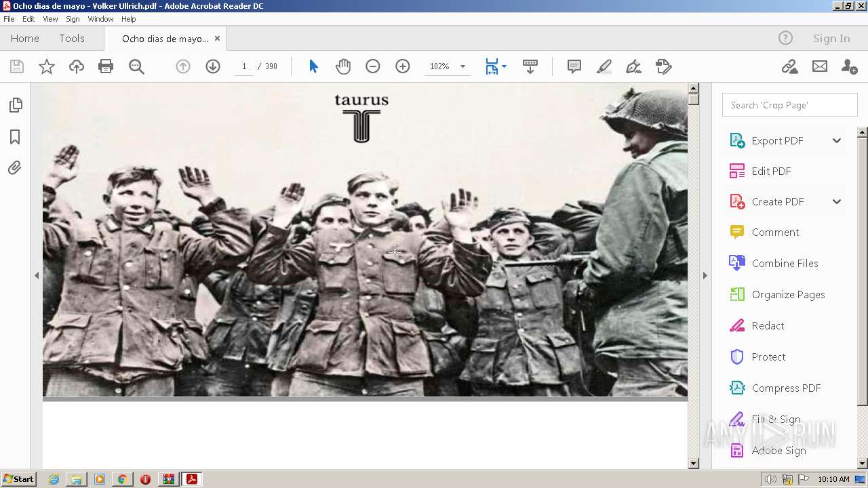The width and height of the screenshot is (868, 488).
Task: Click the scrolling mode keyboard icon
Action: (530, 66)
